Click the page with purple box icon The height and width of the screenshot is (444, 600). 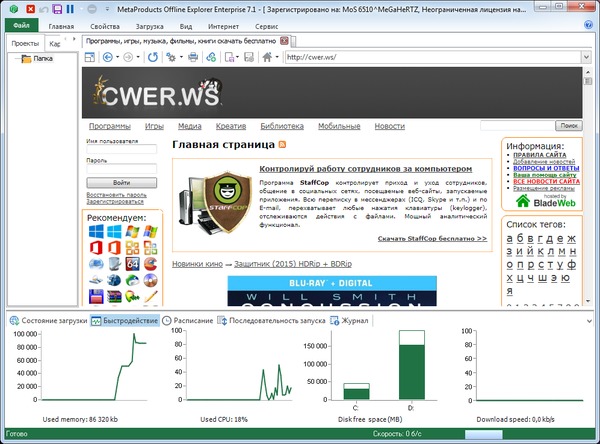coord(230,57)
